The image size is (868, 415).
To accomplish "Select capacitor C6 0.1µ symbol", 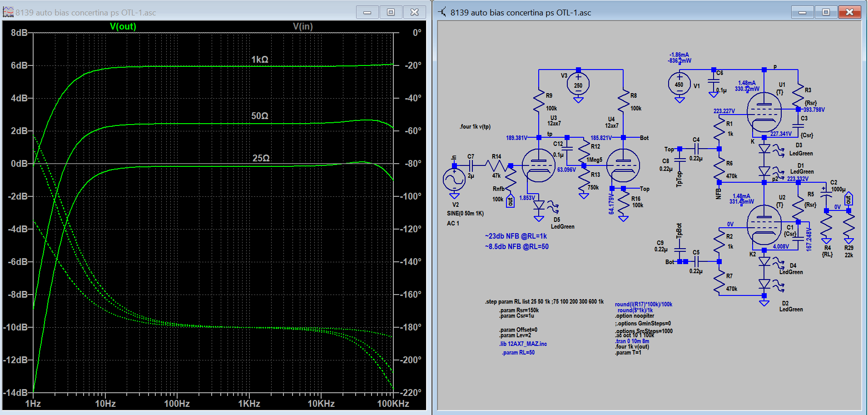I will tap(714, 81).
